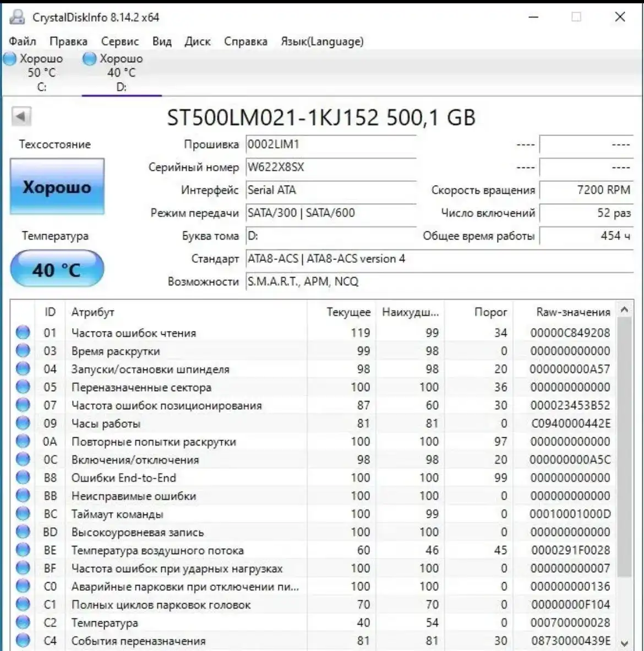This screenshot has height=651, width=644.
Task: Click the 40 °C temperature indicator
Action: pyautogui.click(x=57, y=268)
